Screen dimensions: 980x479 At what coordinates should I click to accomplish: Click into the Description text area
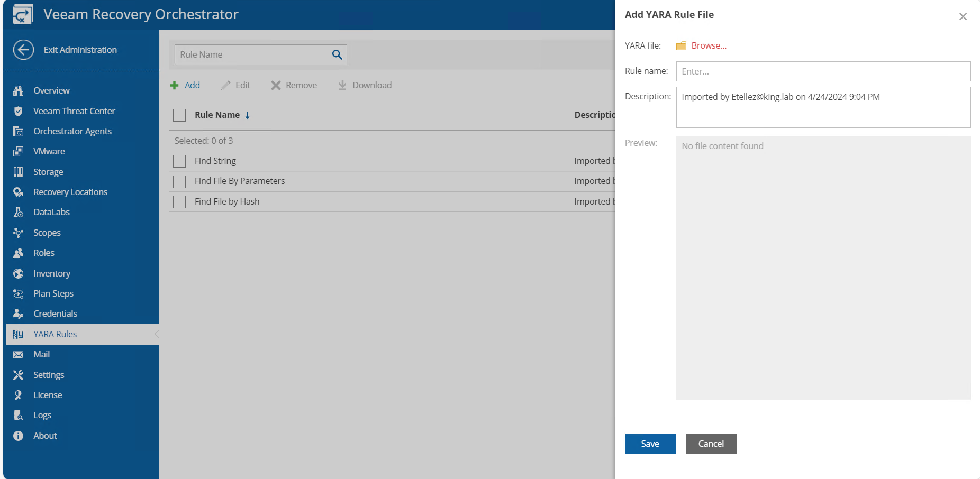click(x=823, y=107)
